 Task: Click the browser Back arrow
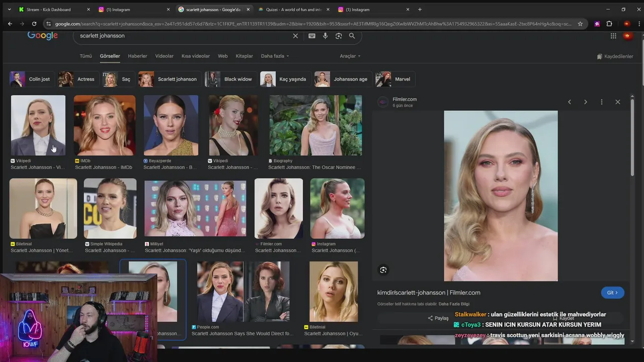pyautogui.click(x=10, y=24)
